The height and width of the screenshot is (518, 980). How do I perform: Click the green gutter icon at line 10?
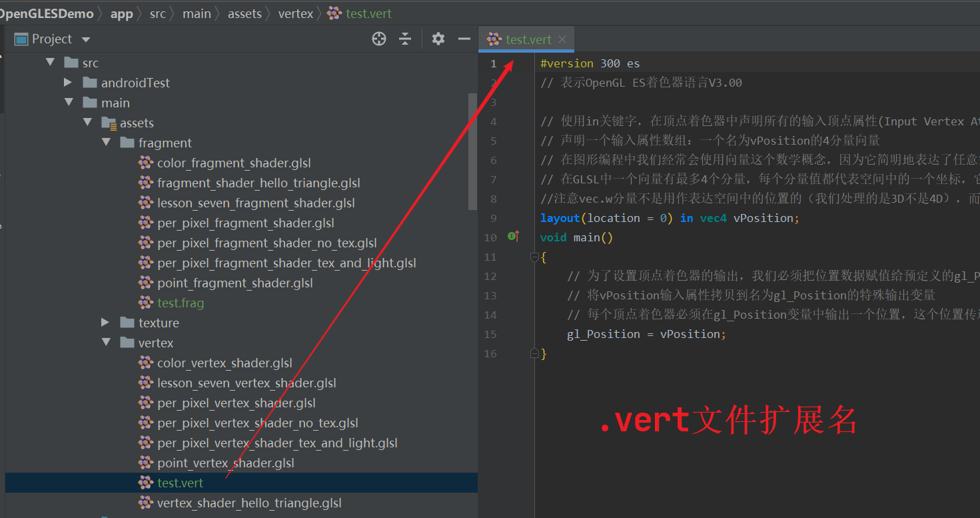click(x=510, y=237)
